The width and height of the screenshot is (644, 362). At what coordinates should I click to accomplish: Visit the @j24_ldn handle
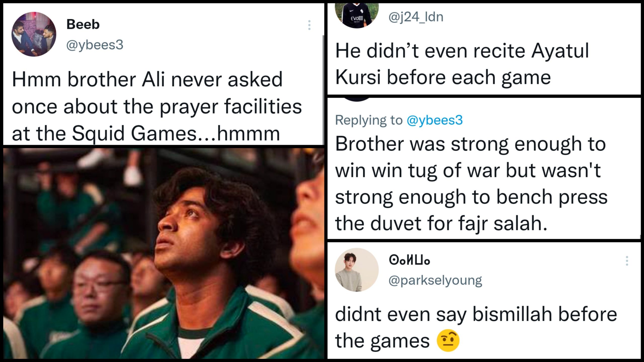[x=416, y=17]
